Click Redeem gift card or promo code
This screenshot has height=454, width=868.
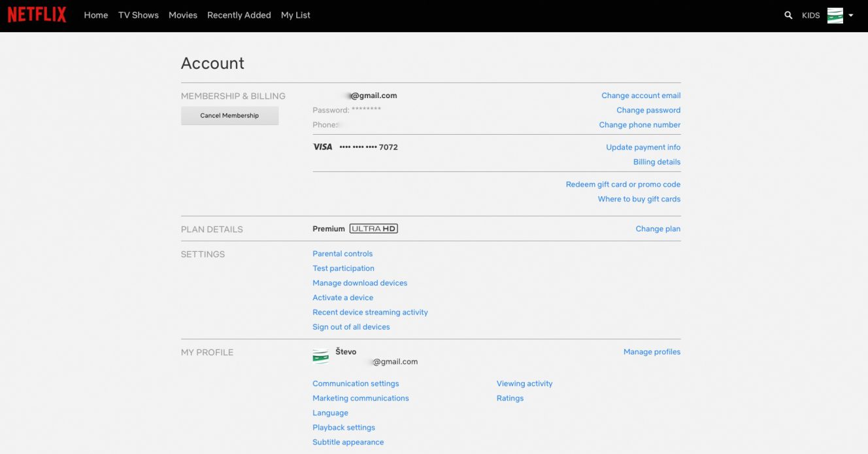[623, 184]
